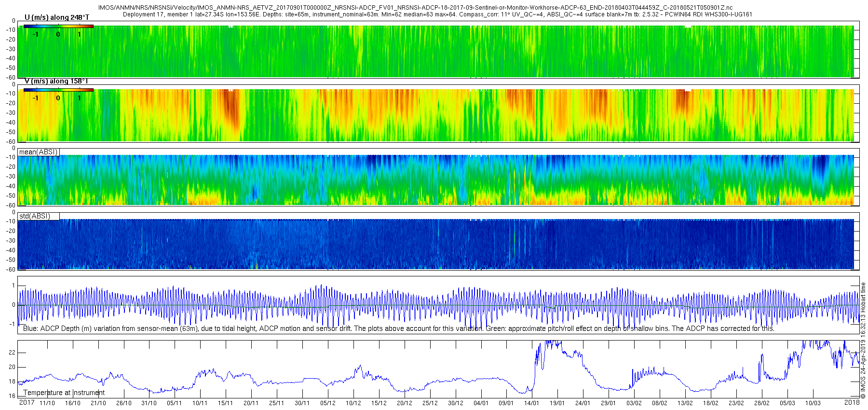Click the 'std(ABSI)' panel label
This screenshot has height=410, width=868.
[x=35, y=216]
